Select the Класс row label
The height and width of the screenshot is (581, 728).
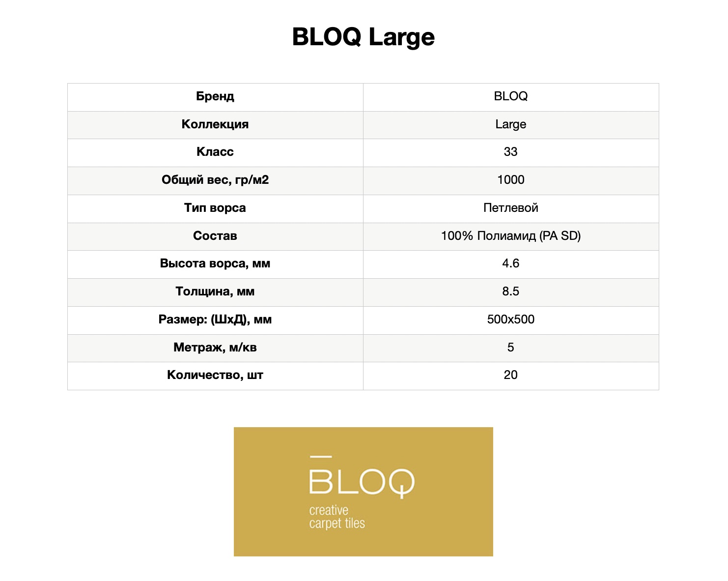point(215,152)
